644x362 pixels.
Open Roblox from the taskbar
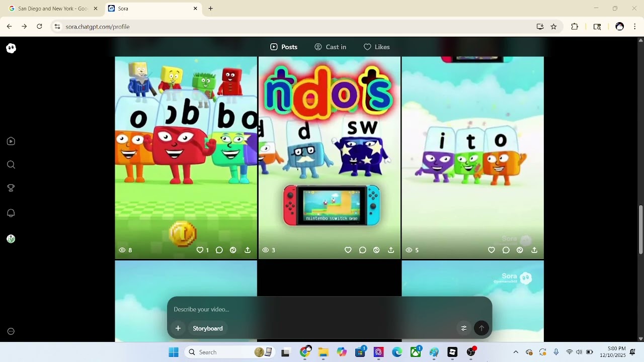click(452, 352)
